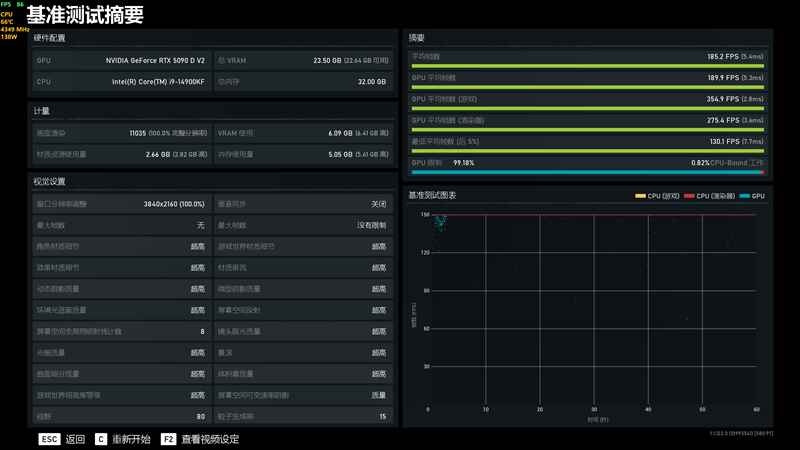Screen dimensions: 800x450
Task: Open 查看视频设定 video settings
Action: [210, 439]
